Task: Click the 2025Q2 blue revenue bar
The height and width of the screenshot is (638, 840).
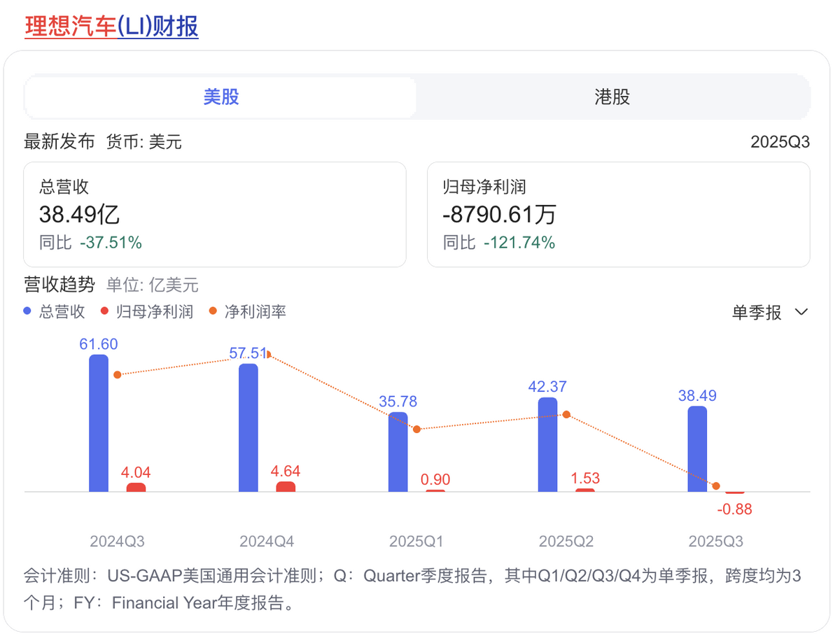Action: point(547,444)
